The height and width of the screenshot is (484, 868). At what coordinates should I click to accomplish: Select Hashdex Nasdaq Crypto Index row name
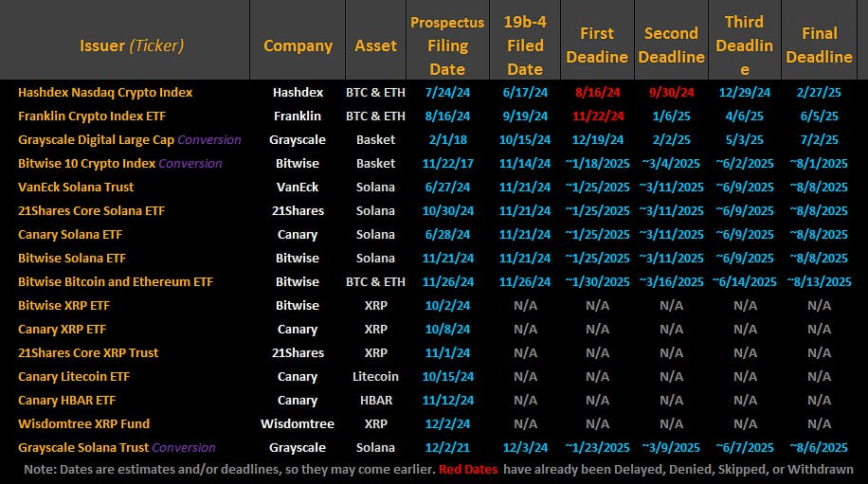click(x=105, y=93)
